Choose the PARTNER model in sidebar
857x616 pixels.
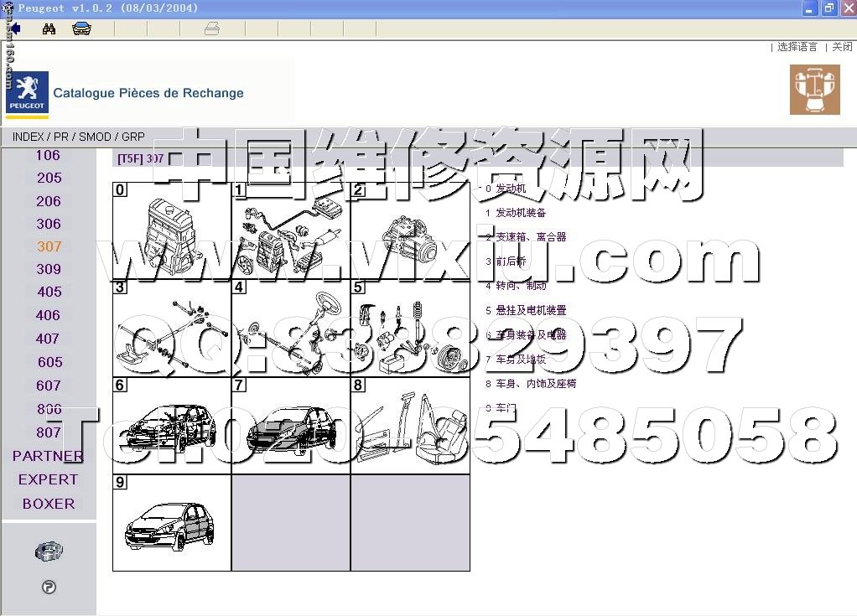click(48, 456)
